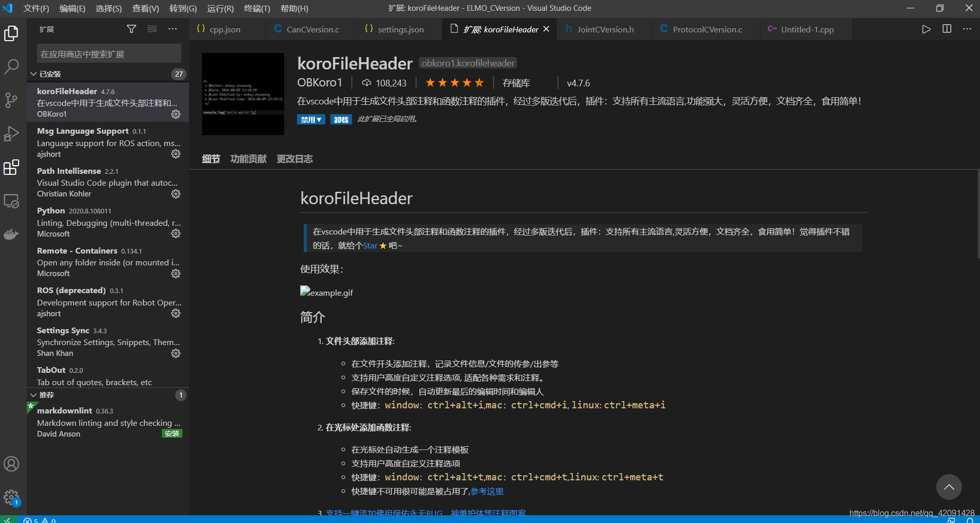This screenshot has height=523, width=980.
Task: Select the 更改日志 changelog tab
Action: [294, 159]
